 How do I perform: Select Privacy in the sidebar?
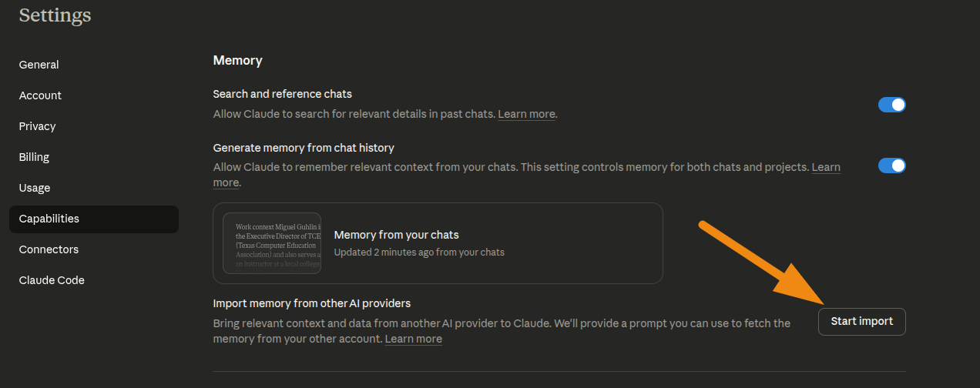point(38,126)
